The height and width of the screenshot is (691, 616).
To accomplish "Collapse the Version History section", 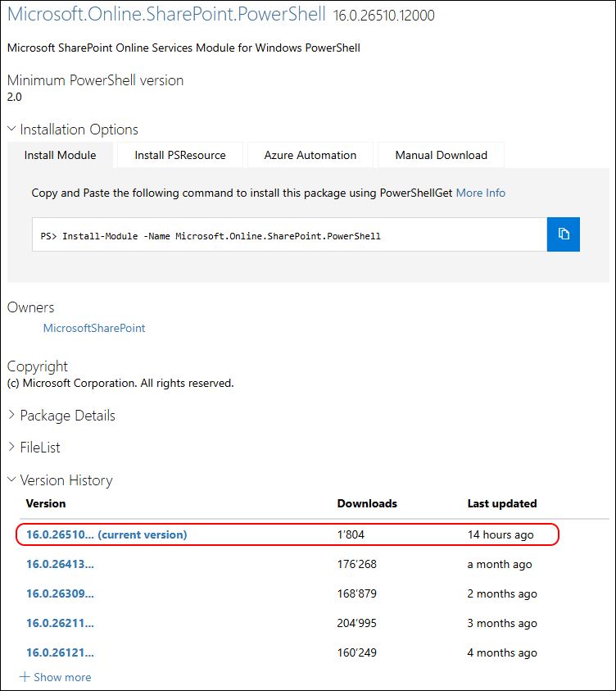I will pyautogui.click(x=60, y=480).
